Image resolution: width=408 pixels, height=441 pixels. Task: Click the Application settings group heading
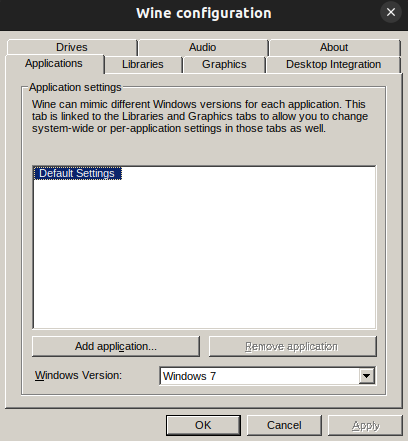click(x=75, y=87)
